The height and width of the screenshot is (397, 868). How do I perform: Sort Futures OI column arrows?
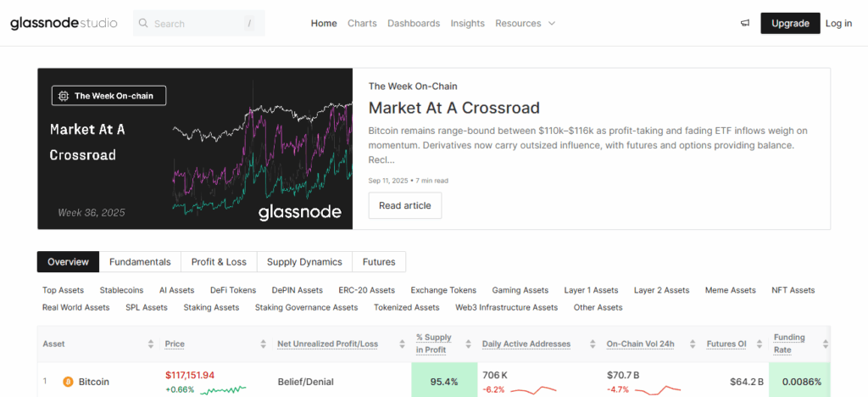point(759,344)
